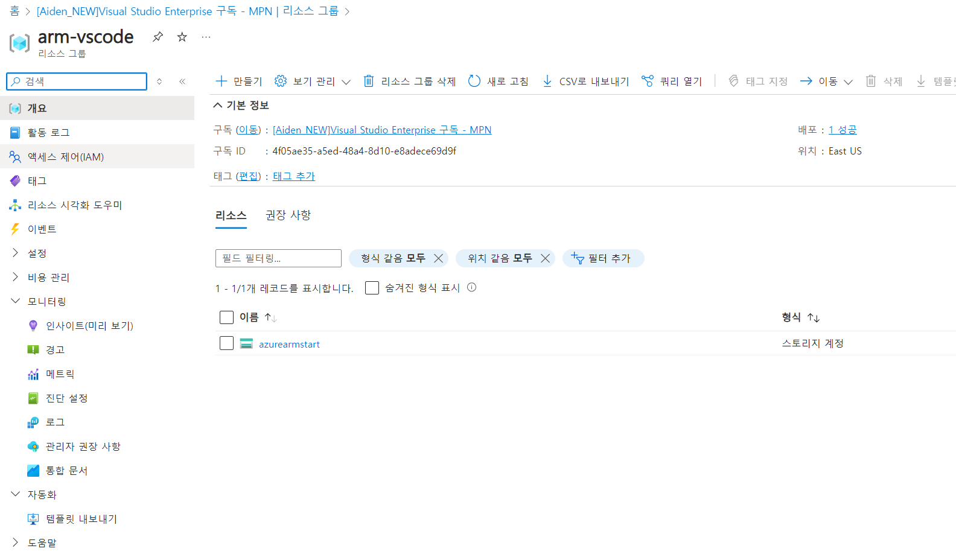The height and width of the screenshot is (560, 956).
Task: Click the 리소스 시각화 도우미 icon
Action: tap(15, 205)
